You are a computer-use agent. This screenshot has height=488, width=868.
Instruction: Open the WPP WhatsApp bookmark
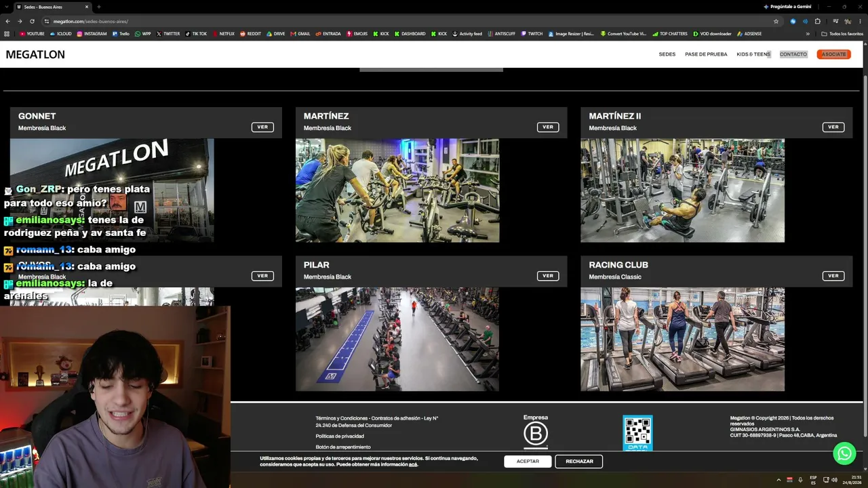pos(142,34)
